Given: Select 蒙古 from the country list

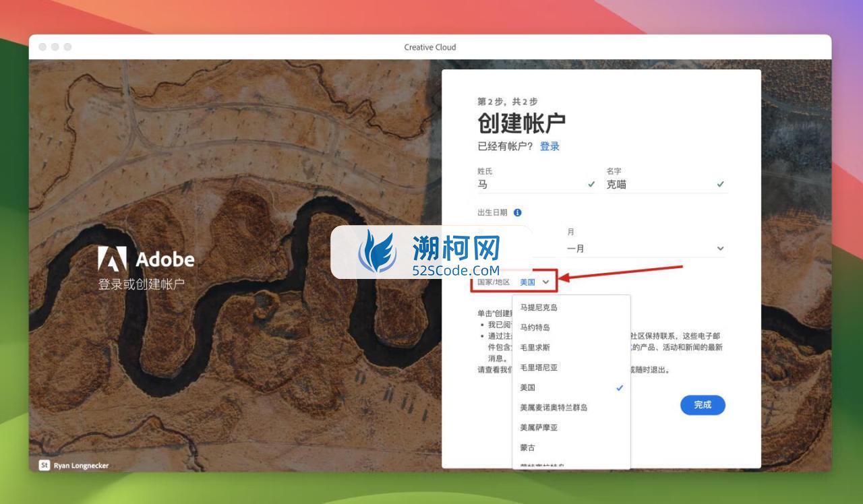Looking at the screenshot, I should [x=571, y=447].
